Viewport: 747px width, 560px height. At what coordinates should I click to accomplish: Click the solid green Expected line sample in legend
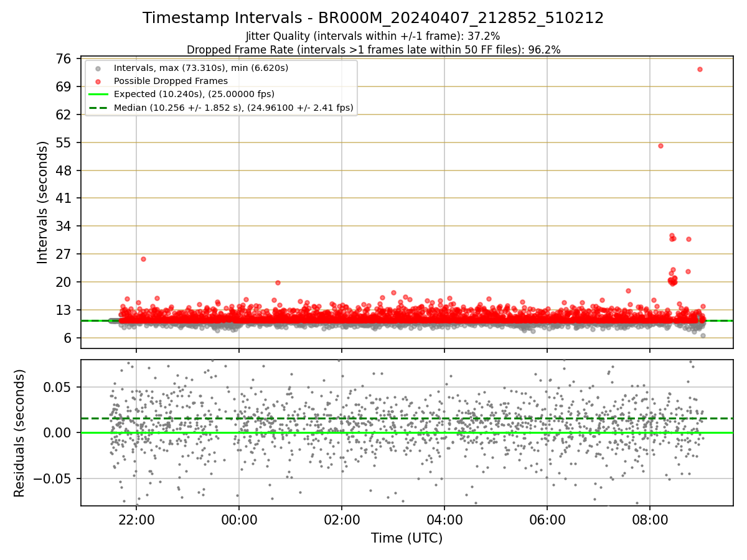click(x=98, y=95)
